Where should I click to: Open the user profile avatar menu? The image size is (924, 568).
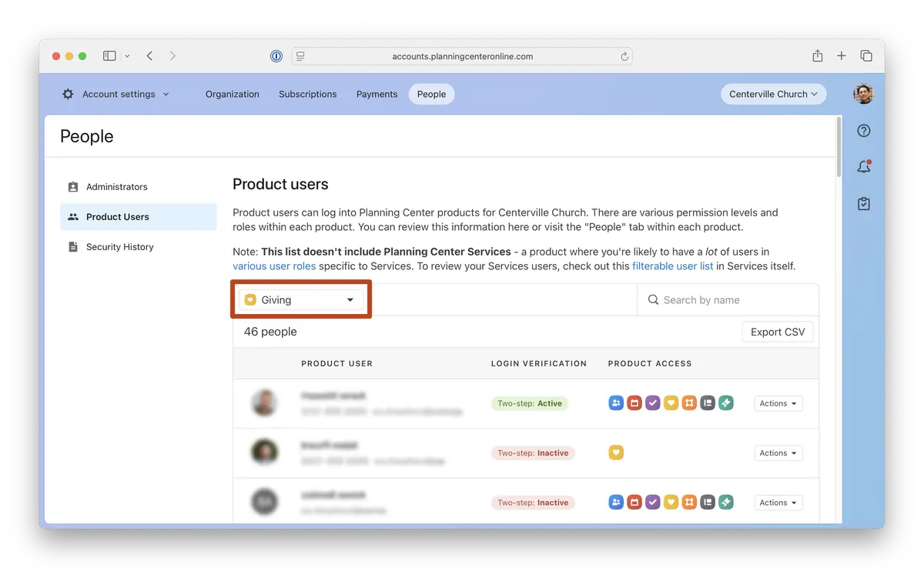pos(863,94)
